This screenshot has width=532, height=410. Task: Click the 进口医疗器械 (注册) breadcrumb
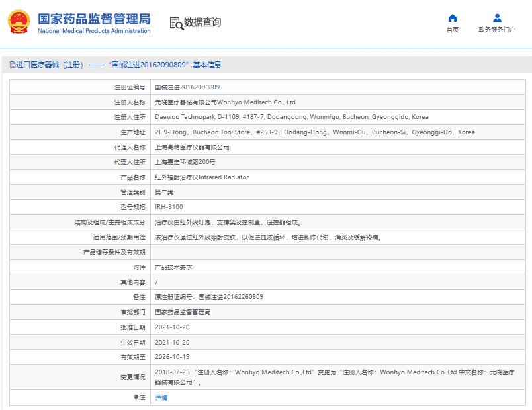point(50,65)
